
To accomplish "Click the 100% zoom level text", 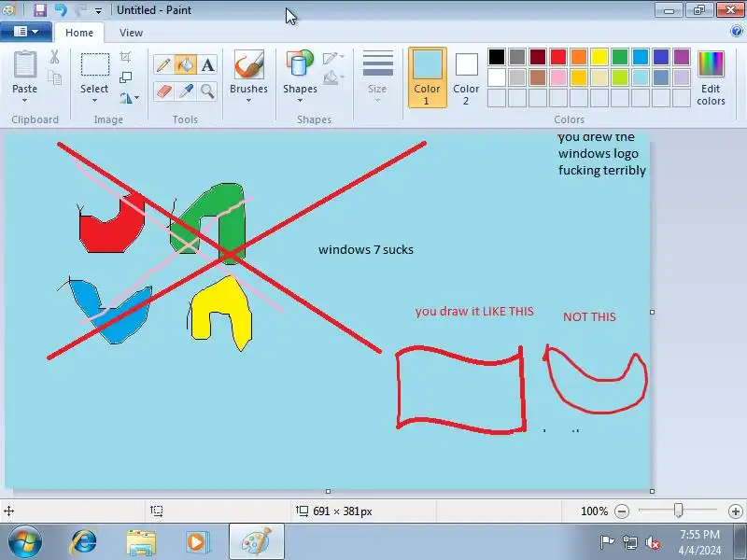I will pyautogui.click(x=594, y=511).
